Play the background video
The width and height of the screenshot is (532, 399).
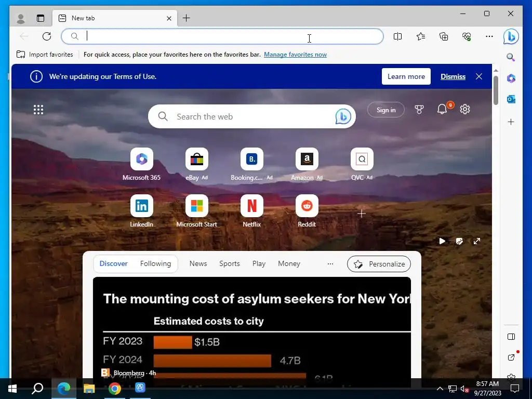click(x=442, y=241)
